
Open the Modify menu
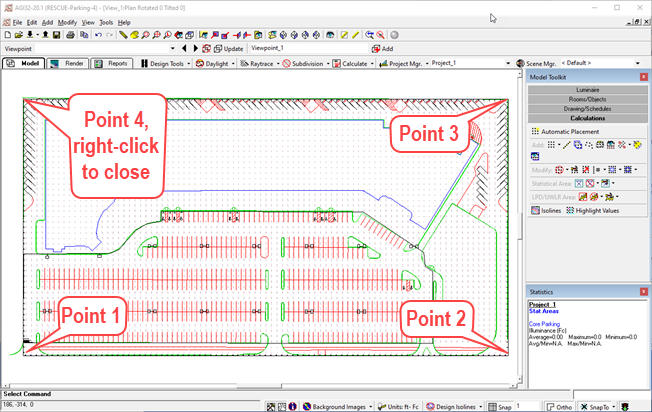(x=66, y=21)
